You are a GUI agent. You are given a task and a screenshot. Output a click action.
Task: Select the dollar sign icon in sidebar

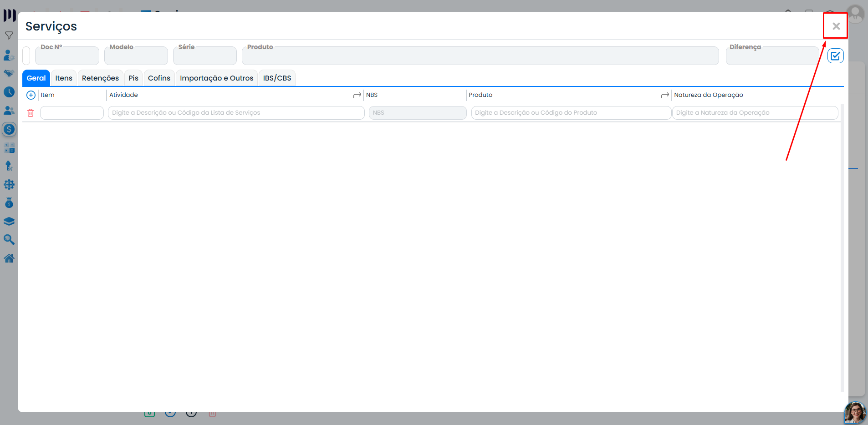pyautogui.click(x=9, y=129)
